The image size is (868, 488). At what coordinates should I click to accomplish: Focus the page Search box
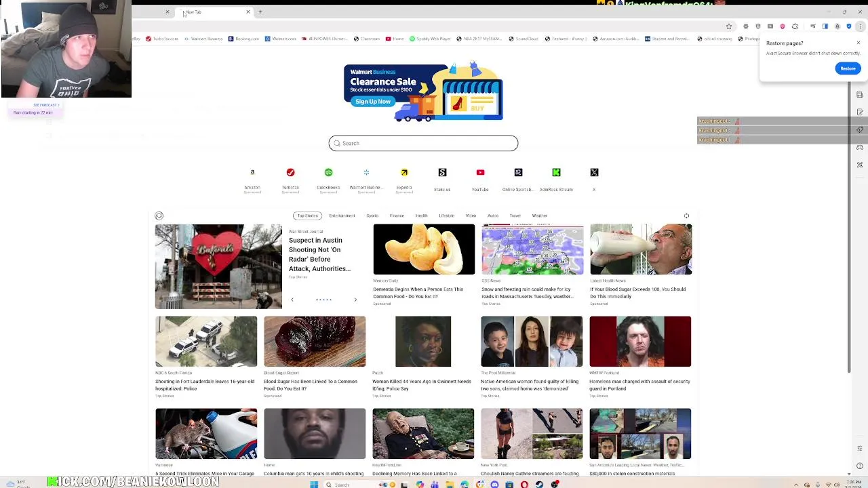[x=423, y=143]
